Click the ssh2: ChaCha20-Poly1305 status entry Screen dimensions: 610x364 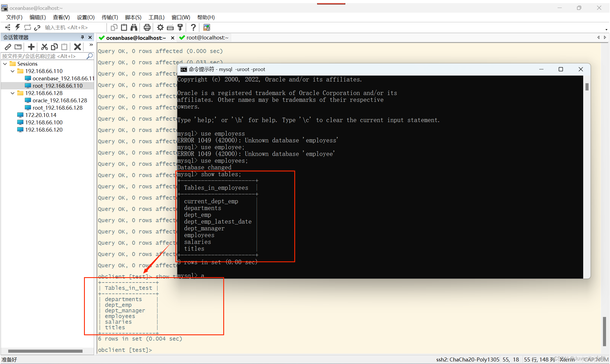[468, 359]
